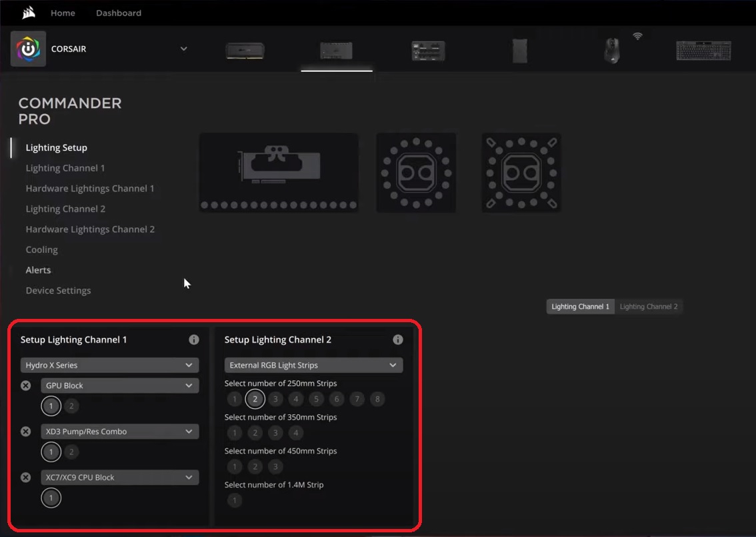The height and width of the screenshot is (537, 756).
Task: Select 3 for number of 250mm Strips
Action: 275,399
